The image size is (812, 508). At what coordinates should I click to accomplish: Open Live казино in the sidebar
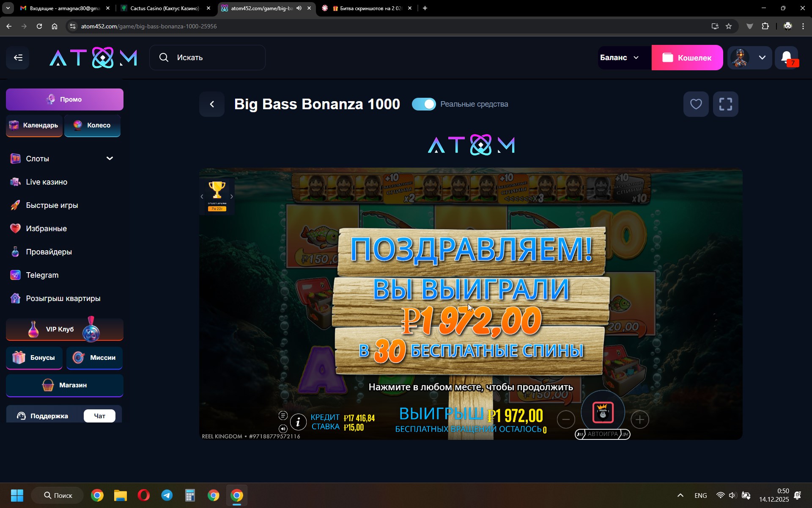47,182
